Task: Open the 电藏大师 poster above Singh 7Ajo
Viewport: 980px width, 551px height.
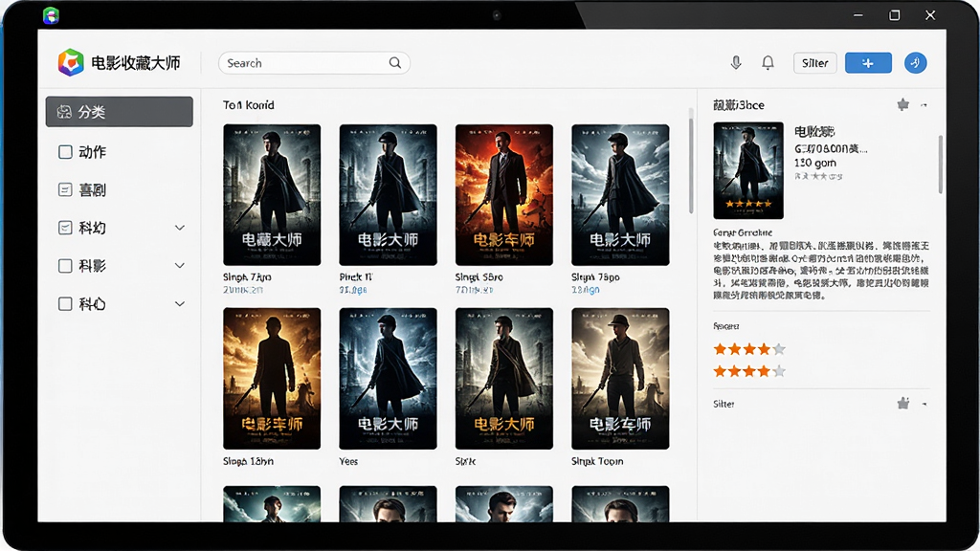Action: point(272,195)
